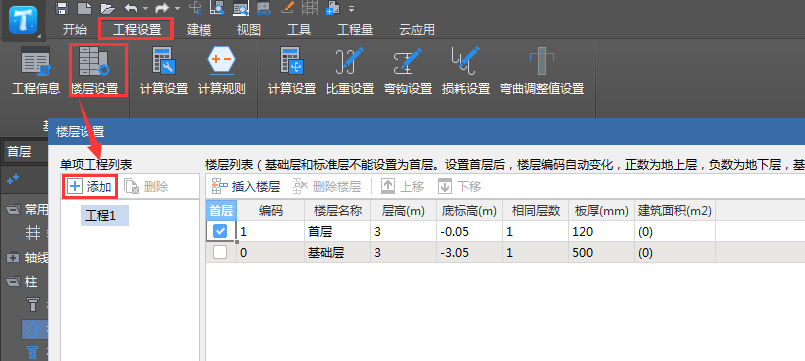Click the 首层 name cell in the table
Image resolution: width=805 pixels, height=361 pixels.
[337, 232]
